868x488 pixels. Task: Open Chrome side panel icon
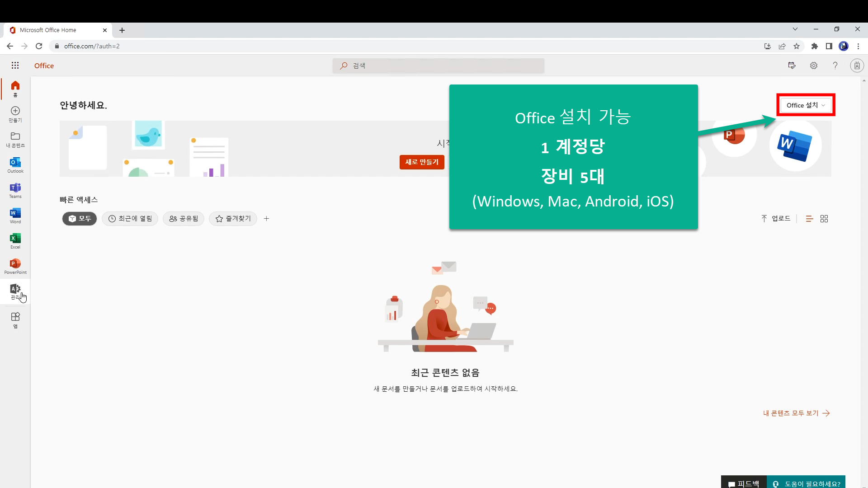829,46
